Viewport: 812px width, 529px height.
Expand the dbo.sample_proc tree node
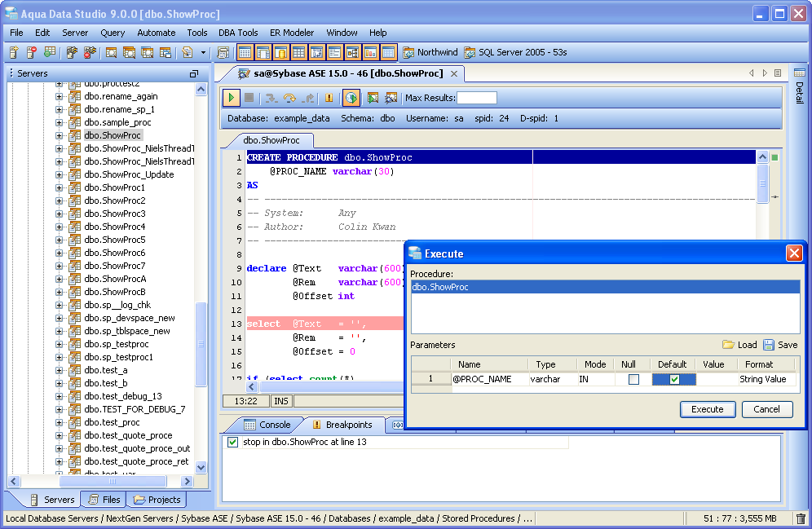(x=60, y=122)
